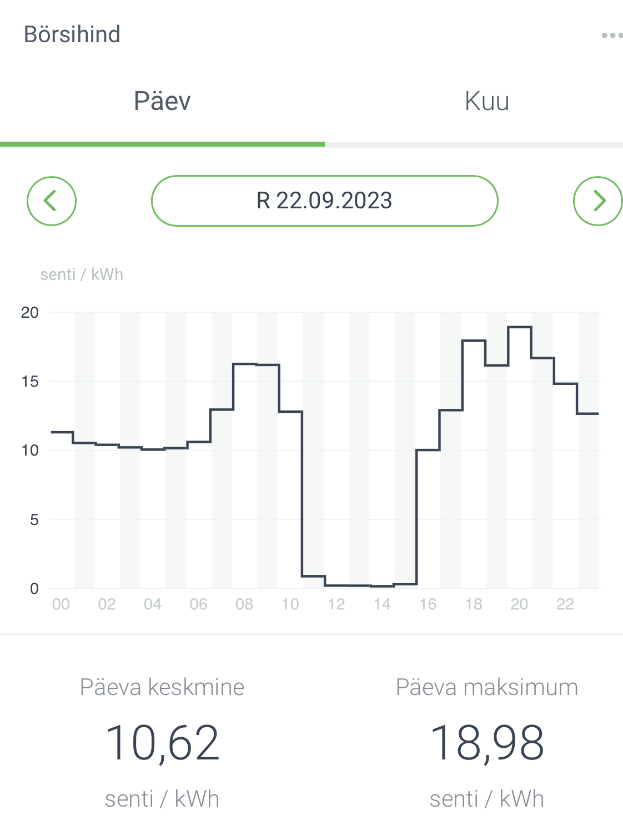The height and width of the screenshot is (840, 623).
Task: Tap the Päeva keskmine label
Action: pyautogui.click(x=162, y=687)
